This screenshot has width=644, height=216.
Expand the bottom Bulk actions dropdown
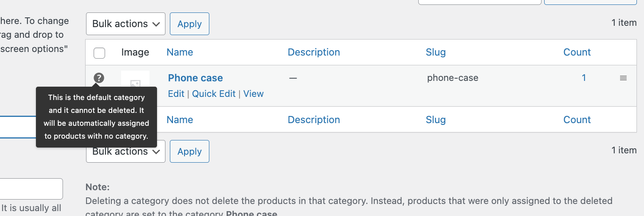[126, 152]
